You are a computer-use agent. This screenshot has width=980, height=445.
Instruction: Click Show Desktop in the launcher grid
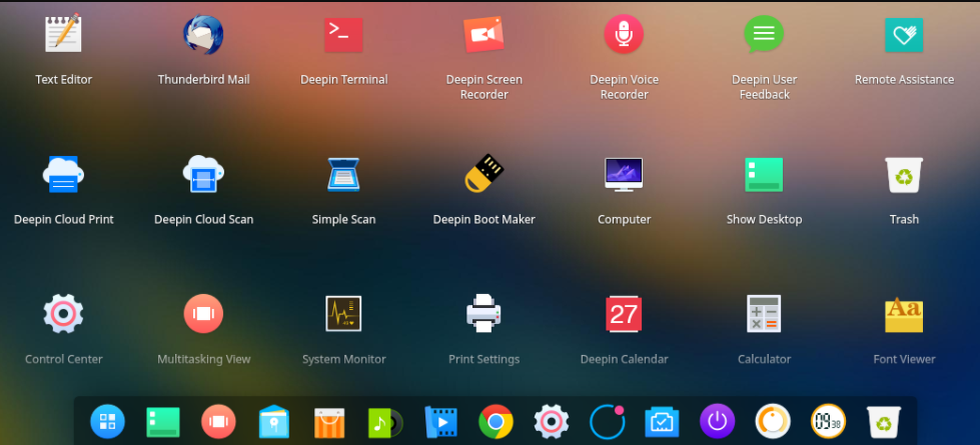pyautogui.click(x=764, y=174)
